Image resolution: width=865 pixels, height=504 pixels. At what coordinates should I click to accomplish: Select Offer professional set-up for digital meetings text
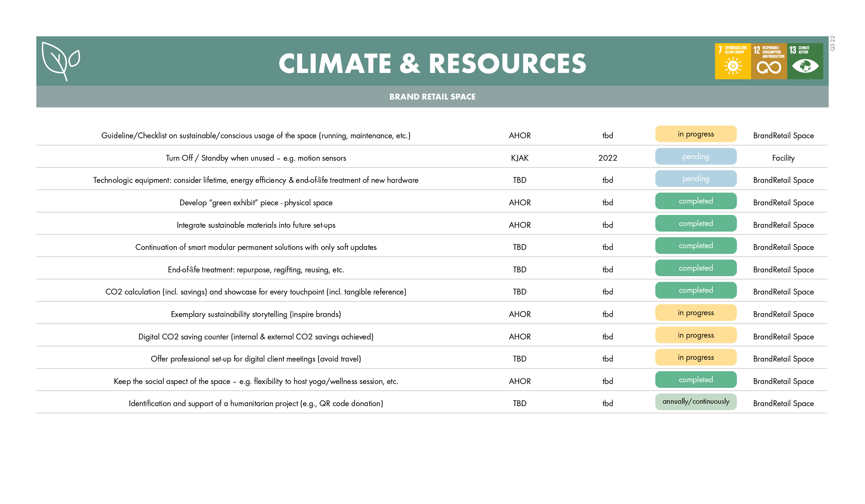tap(256, 359)
